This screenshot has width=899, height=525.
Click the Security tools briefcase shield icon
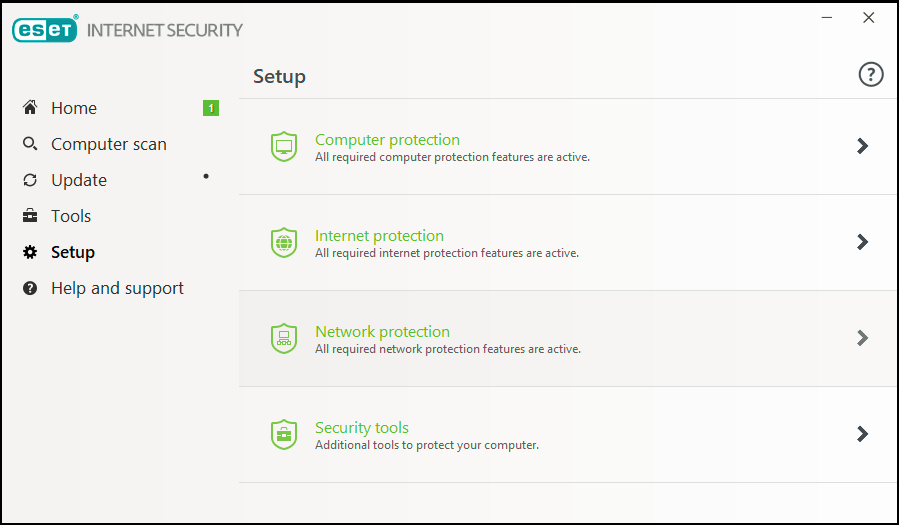[284, 434]
